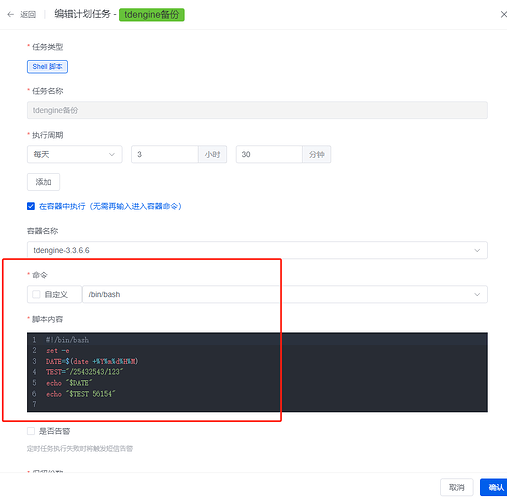The image size is (507, 500).
Task: Click the hour input field showing 3
Action: pyautogui.click(x=165, y=154)
